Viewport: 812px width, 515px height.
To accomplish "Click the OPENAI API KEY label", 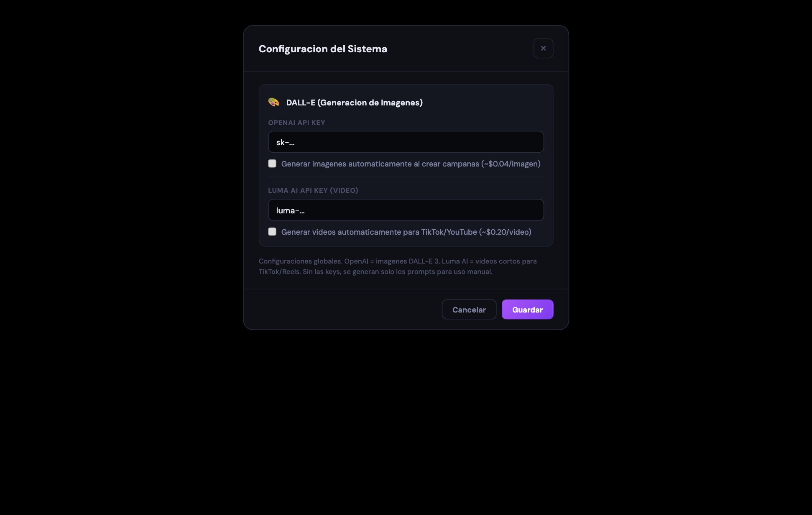I will point(296,122).
